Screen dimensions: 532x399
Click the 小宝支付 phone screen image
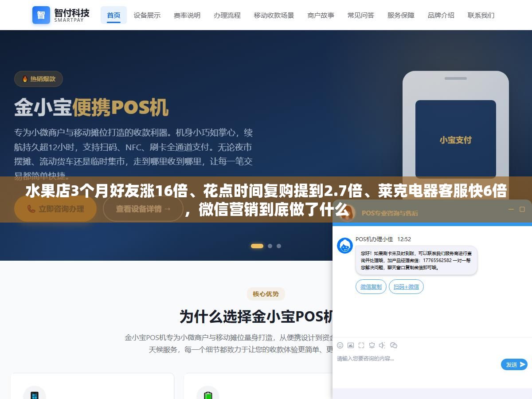coord(455,139)
